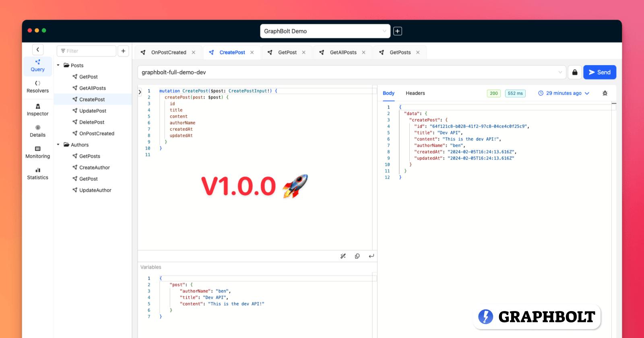Image resolution: width=644 pixels, height=338 pixels.
Task: Expand the query editor side chevron
Action: [x=140, y=92]
